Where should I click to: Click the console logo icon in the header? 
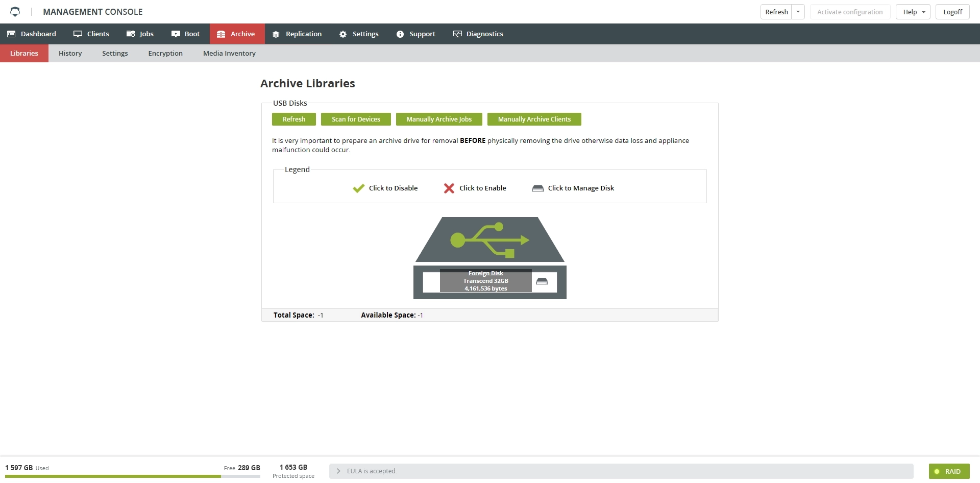tap(15, 12)
